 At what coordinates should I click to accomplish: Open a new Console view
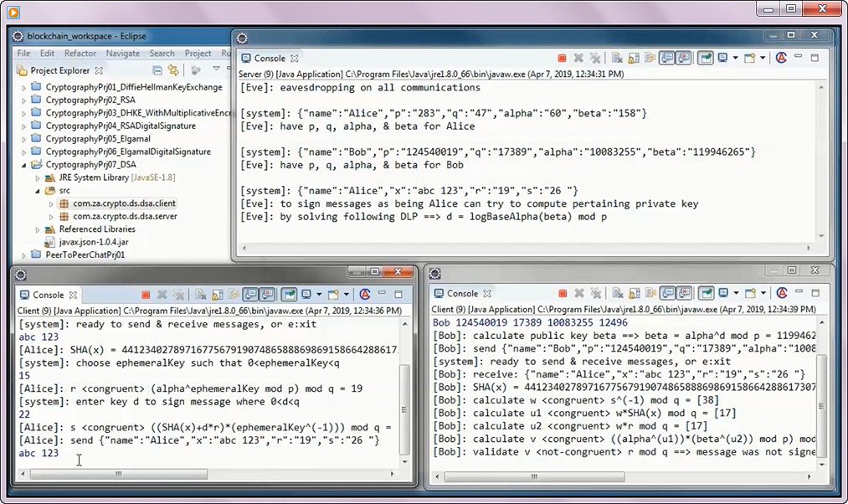coord(750,56)
